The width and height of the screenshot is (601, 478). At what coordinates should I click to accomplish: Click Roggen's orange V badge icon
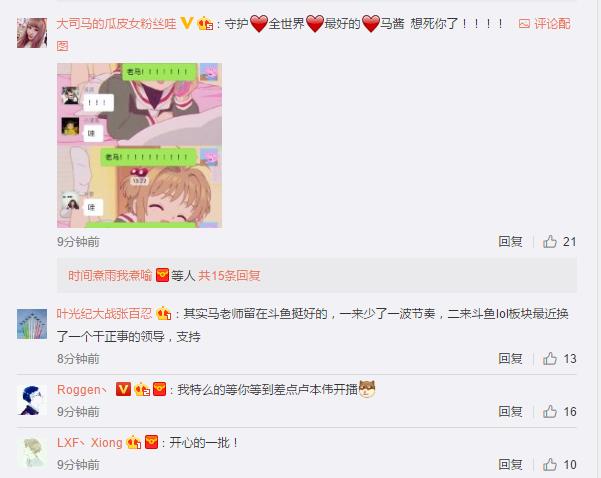[123, 389]
